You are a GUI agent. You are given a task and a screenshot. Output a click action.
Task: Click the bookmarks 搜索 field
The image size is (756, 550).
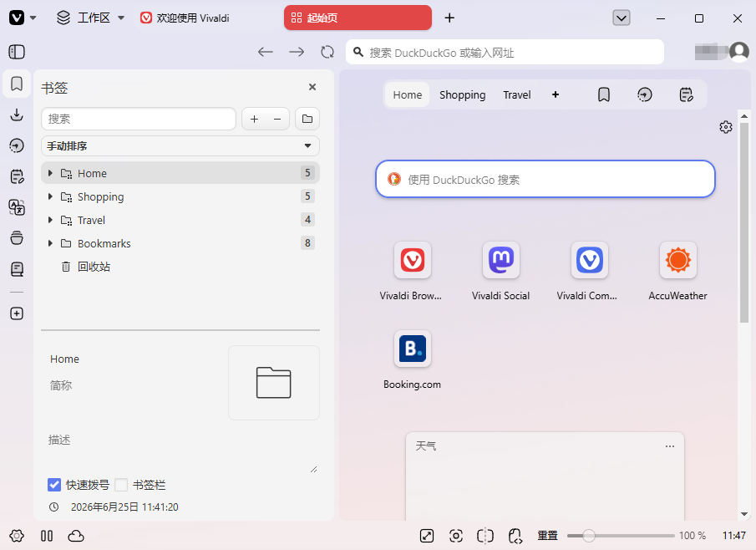(x=139, y=119)
